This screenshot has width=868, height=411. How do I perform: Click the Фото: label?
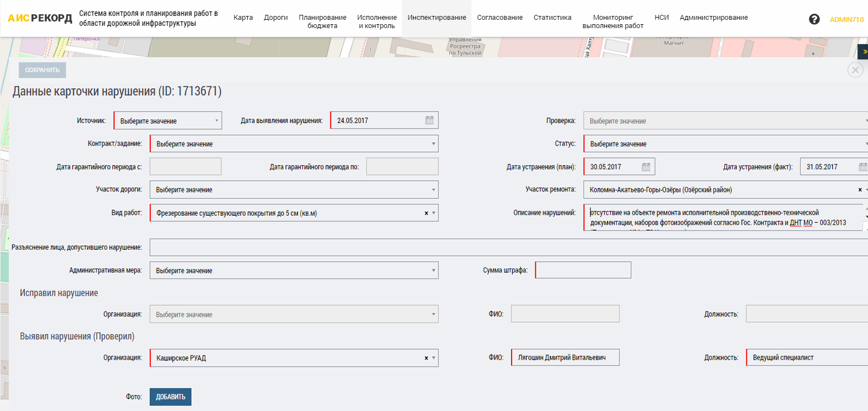(134, 397)
